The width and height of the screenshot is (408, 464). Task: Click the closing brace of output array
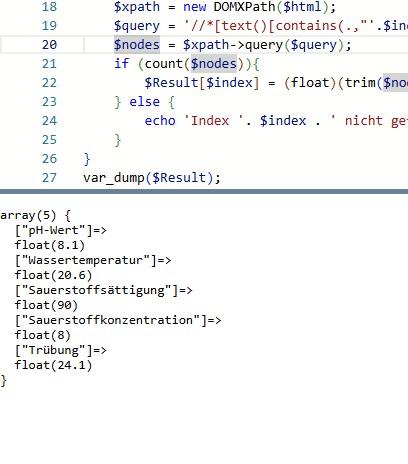tap(3, 381)
